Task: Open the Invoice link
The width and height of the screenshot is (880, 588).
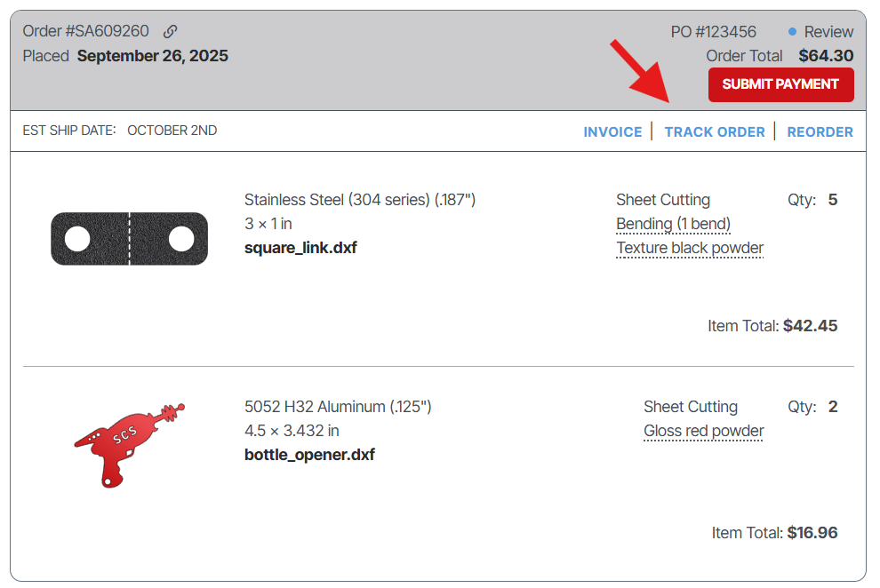Action: (612, 131)
